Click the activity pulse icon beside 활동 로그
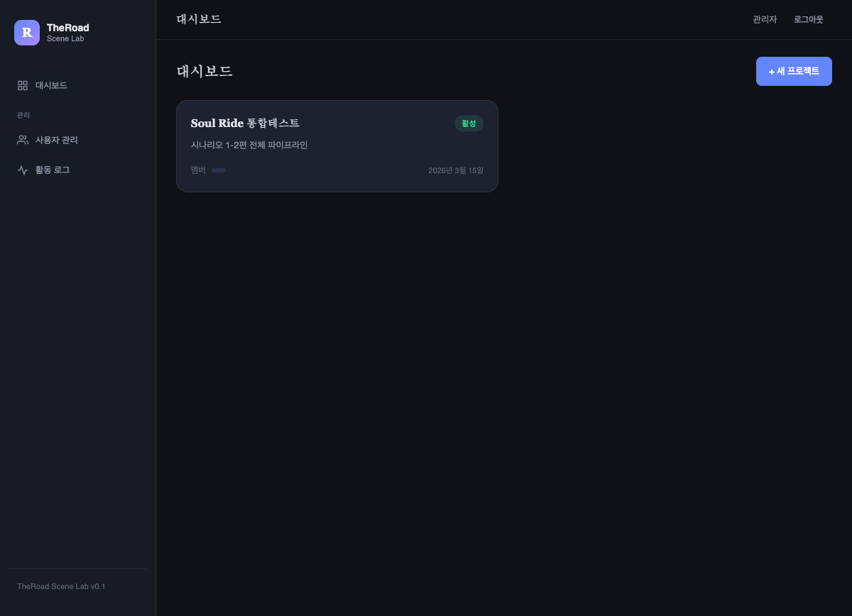The image size is (852, 616). point(23,170)
